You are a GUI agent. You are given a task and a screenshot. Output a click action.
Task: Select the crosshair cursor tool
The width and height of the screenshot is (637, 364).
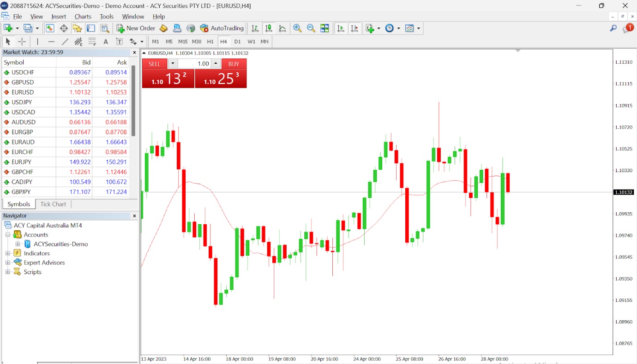coord(22,42)
